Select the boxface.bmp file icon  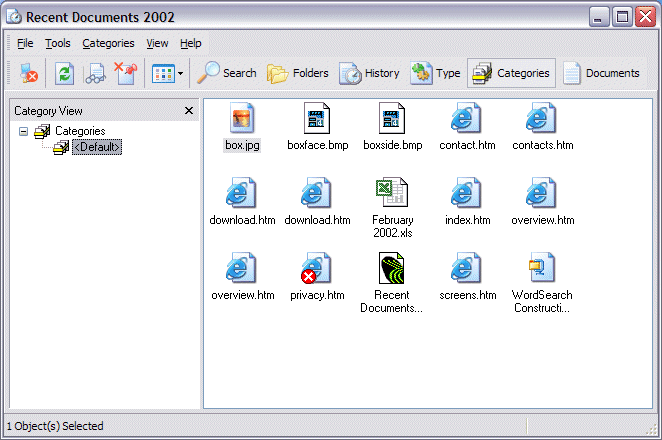[x=317, y=118]
